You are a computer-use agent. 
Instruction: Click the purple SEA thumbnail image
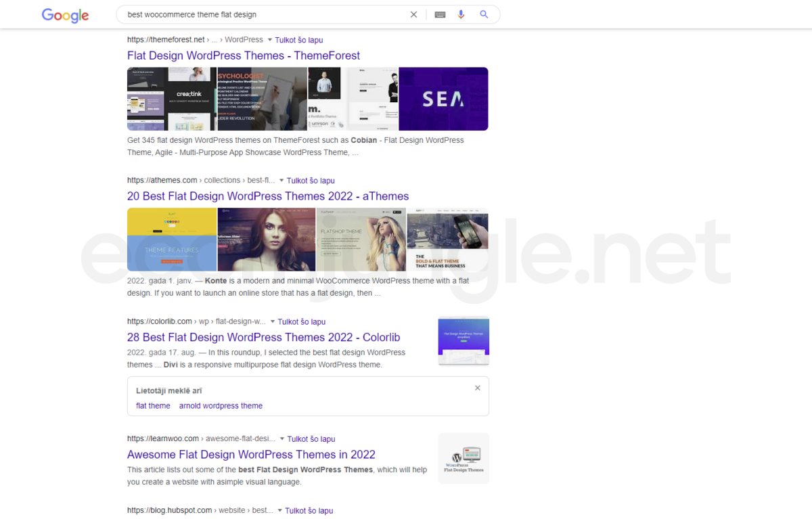coord(443,99)
